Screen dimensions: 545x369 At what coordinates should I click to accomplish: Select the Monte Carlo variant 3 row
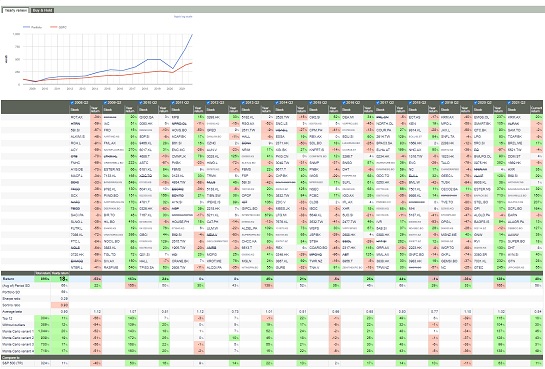coord(17,344)
